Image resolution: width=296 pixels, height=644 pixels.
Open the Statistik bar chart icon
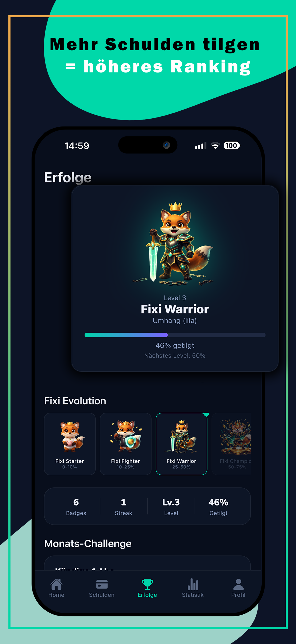click(193, 584)
